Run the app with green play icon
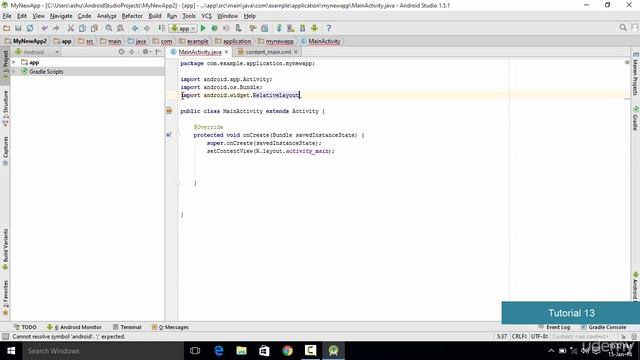 click(203, 28)
